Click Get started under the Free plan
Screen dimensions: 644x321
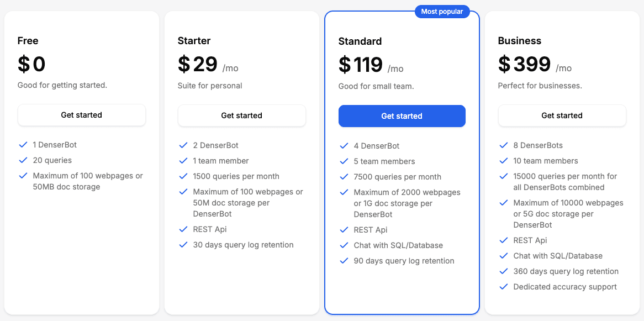click(81, 115)
